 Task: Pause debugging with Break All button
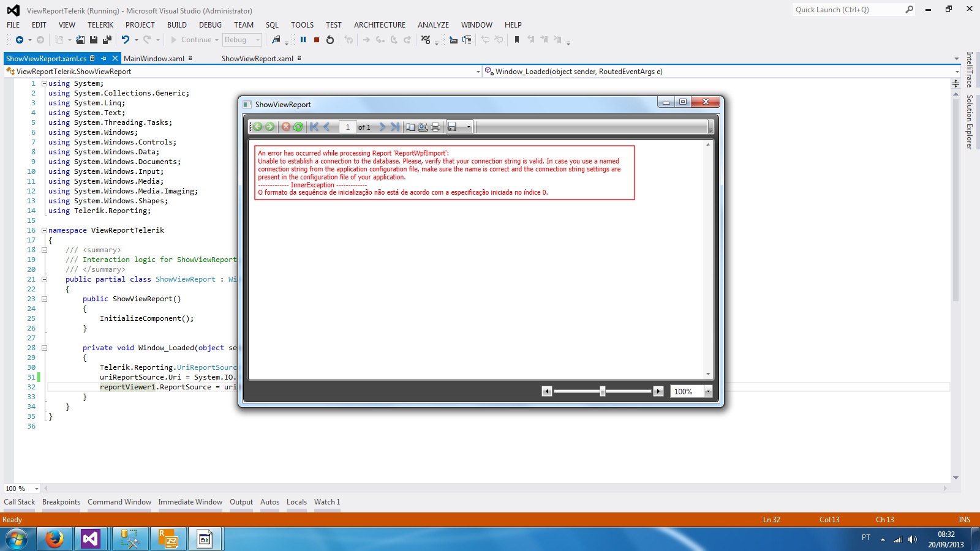[x=303, y=40]
